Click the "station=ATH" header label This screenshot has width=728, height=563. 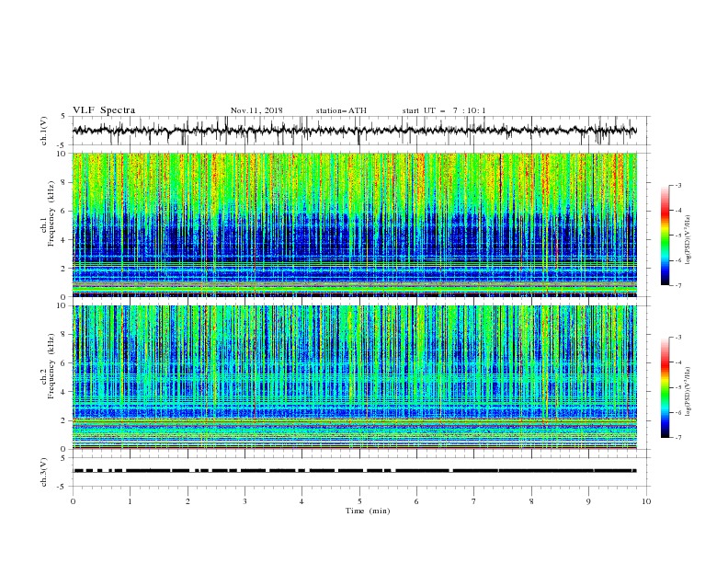(341, 110)
